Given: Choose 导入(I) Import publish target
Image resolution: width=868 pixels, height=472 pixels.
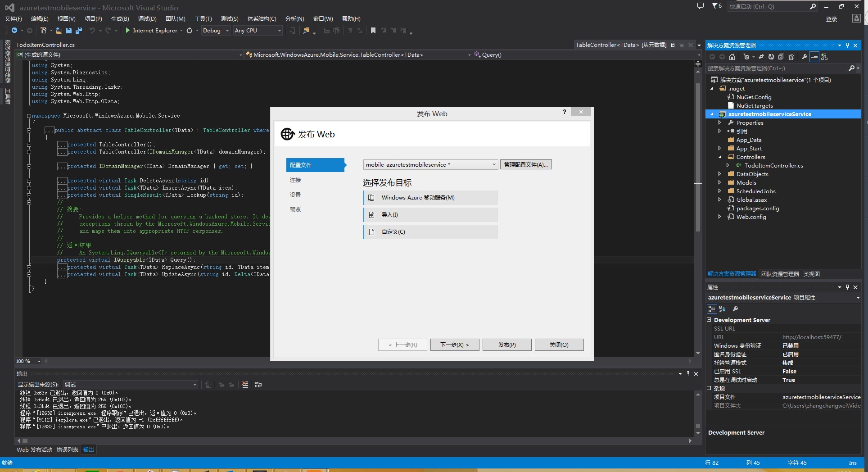Looking at the screenshot, I should (430, 214).
